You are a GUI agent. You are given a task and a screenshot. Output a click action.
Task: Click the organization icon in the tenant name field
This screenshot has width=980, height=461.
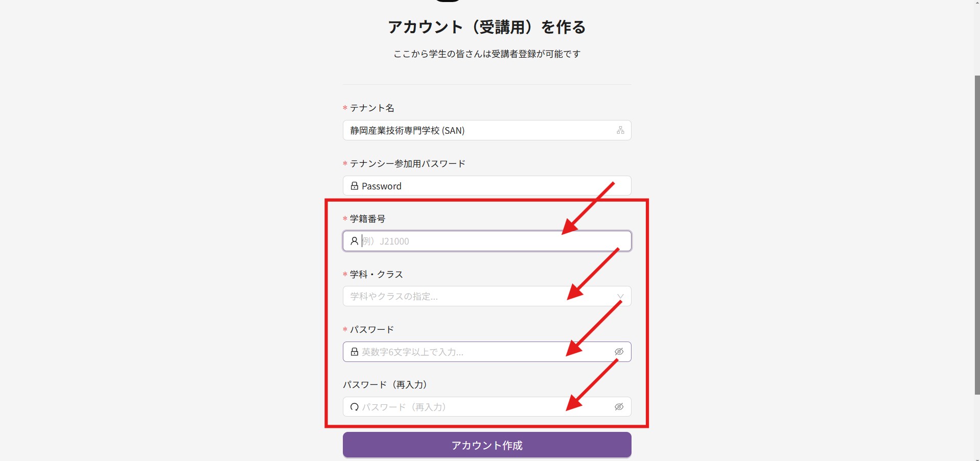(x=620, y=130)
